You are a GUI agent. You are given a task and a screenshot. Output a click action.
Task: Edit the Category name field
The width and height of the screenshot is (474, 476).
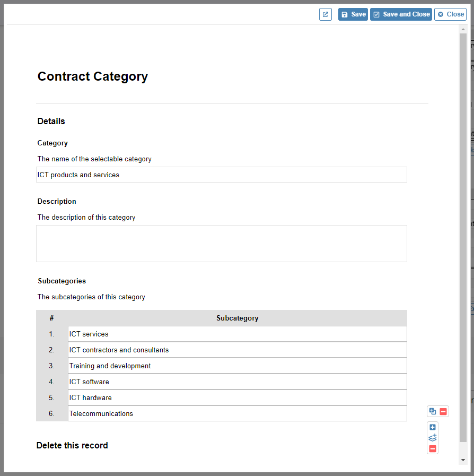(222, 175)
